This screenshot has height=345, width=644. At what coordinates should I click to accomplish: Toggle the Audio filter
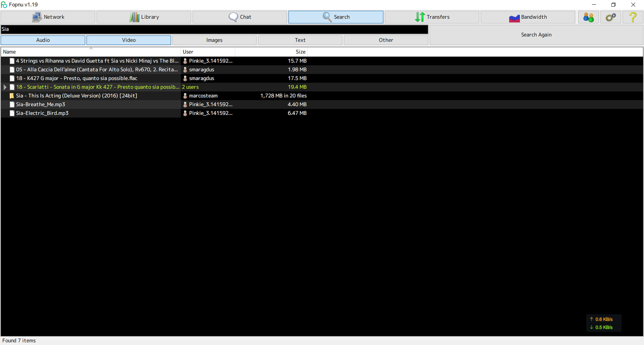click(43, 40)
